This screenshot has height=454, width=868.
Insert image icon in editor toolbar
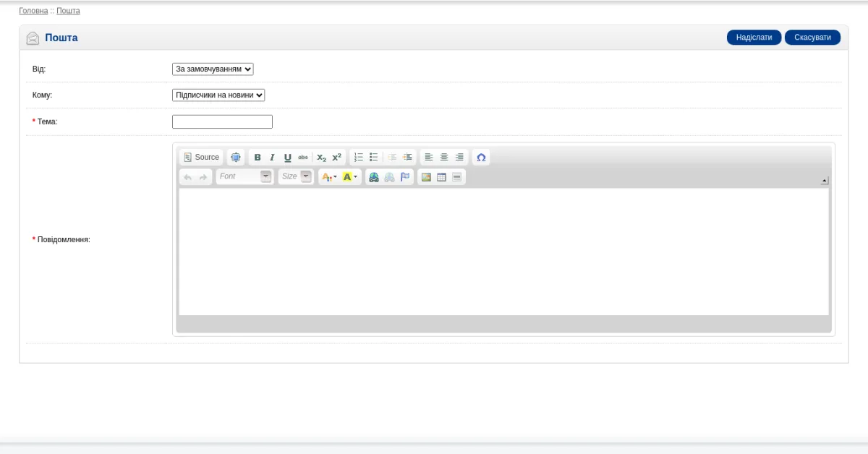pos(426,176)
